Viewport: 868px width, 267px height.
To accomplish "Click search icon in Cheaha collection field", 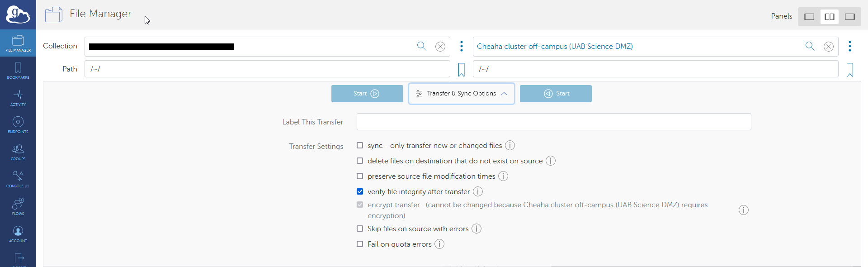I will coord(810,46).
